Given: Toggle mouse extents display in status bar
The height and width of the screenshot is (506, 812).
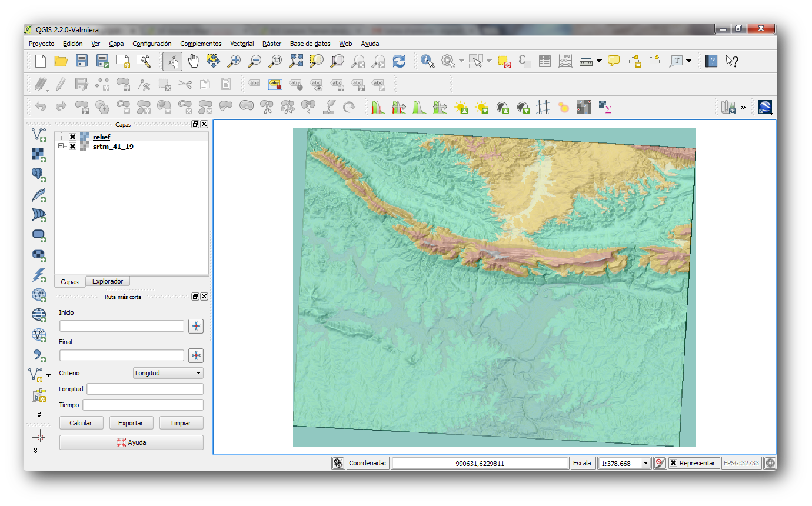Looking at the screenshot, I should (x=338, y=463).
